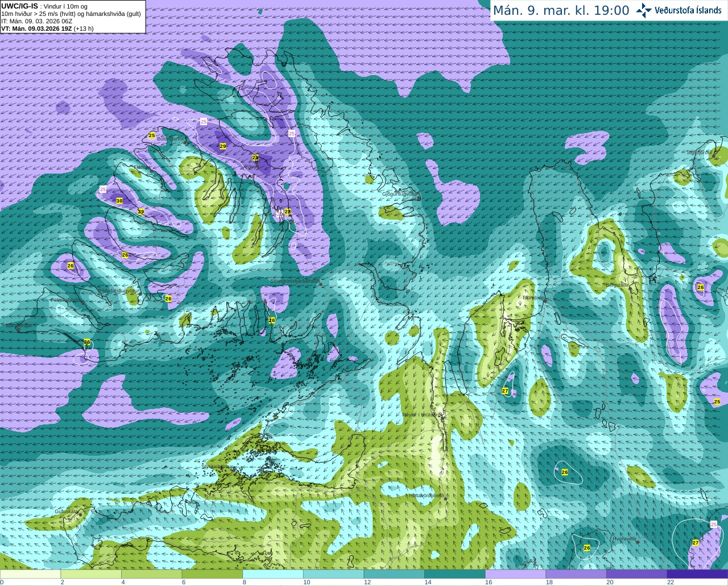Click the legend scale number 8
Image resolution: width=728 pixels, height=586 pixels.
pyautogui.click(x=244, y=582)
